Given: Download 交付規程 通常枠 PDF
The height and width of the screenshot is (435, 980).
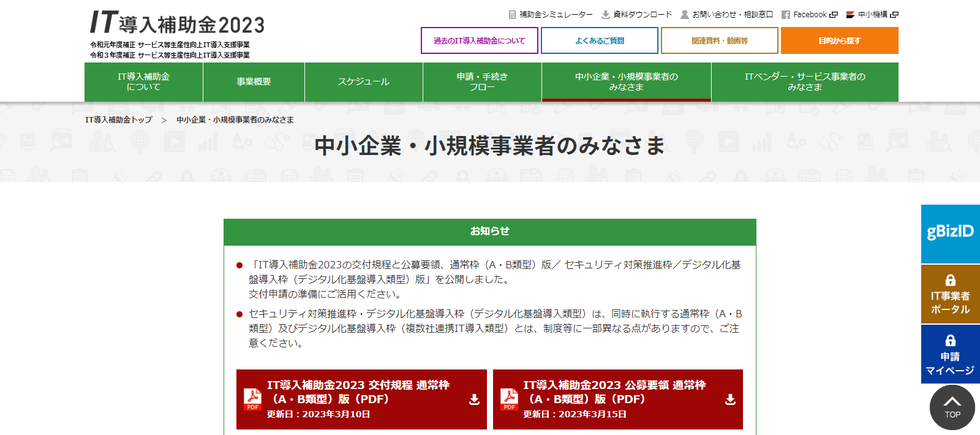Looking at the screenshot, I should point(361,399).
